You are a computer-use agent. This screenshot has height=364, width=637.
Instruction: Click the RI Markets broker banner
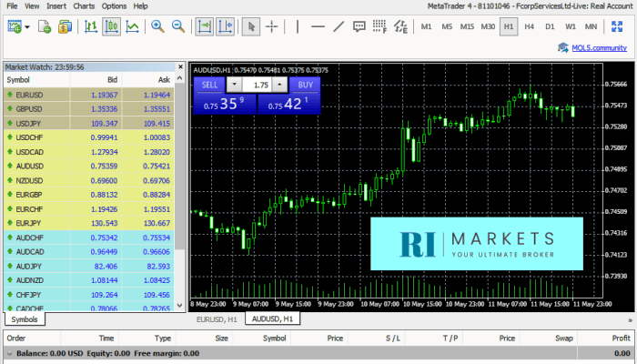[x=477, y=244]
